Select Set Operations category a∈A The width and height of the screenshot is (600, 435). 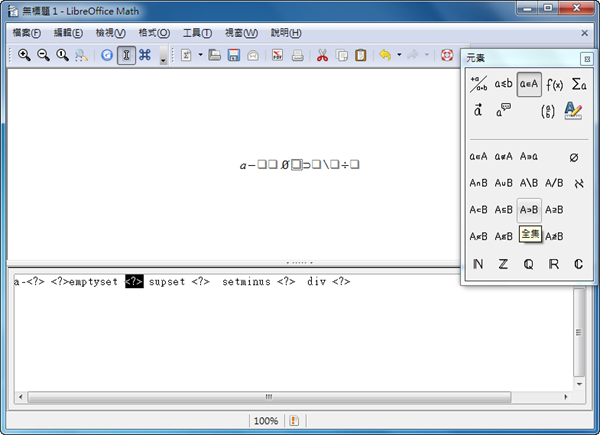(529, 84)
